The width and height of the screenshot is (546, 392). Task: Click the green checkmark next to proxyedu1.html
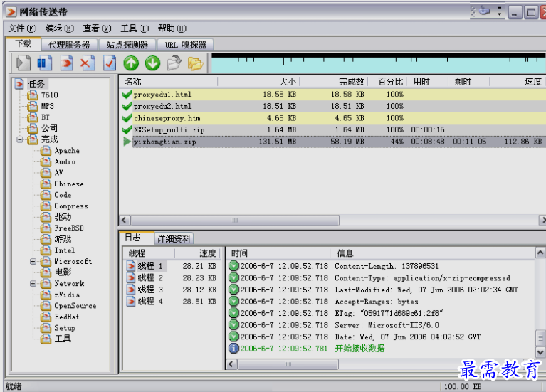[127, 95]
